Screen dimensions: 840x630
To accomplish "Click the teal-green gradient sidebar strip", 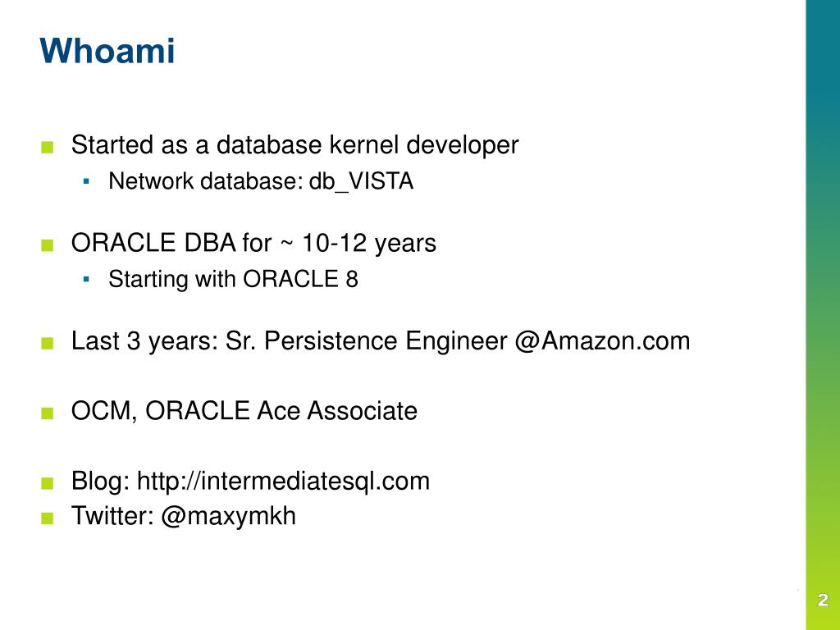I will coord(823,315).
